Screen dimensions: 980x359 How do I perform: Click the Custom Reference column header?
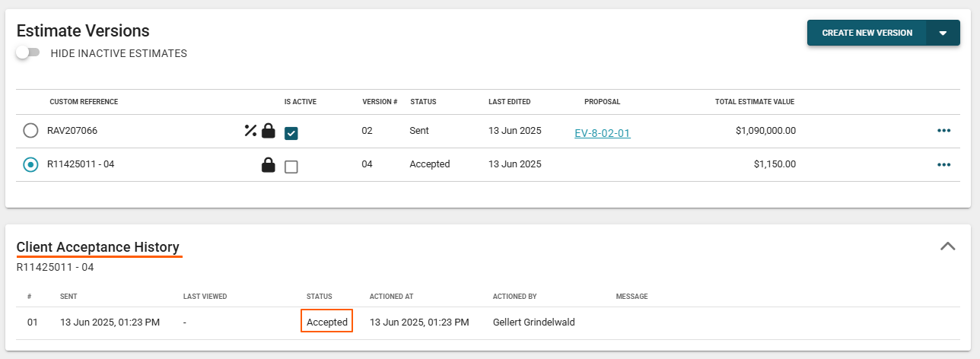84,102
